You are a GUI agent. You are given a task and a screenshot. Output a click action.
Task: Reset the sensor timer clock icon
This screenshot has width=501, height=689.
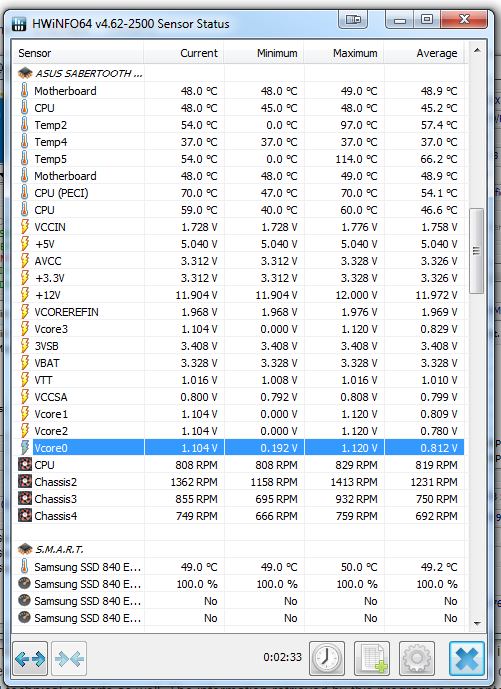point(327,658)
